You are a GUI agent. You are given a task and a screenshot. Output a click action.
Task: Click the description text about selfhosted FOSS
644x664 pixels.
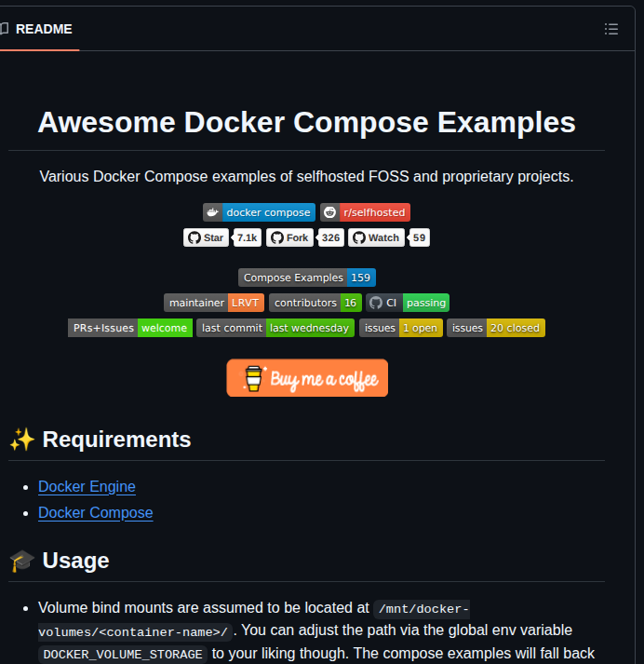coord(306,176)
